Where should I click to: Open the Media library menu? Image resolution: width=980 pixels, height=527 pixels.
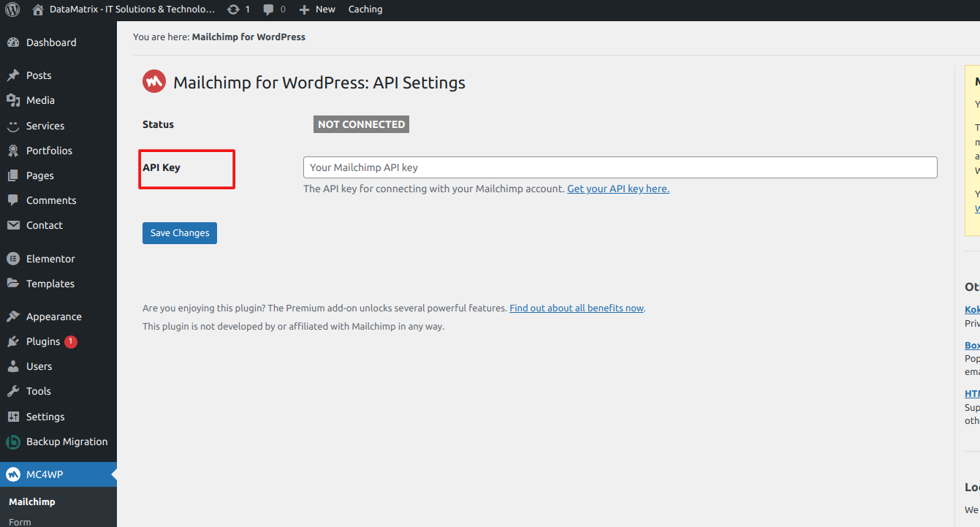pos(58,100)
